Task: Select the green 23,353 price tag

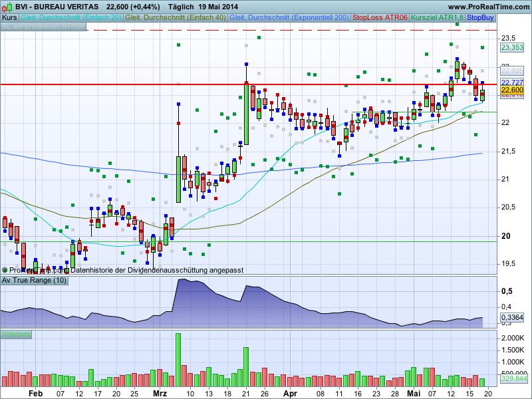Action: coord(512,47)
